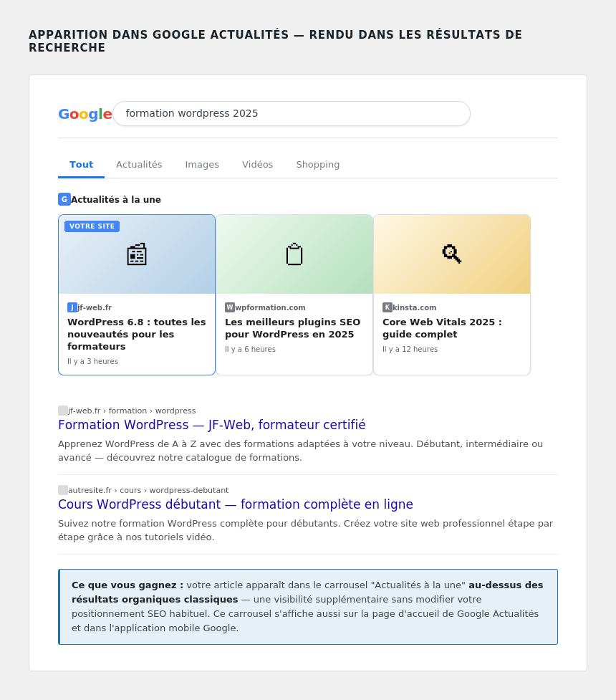The width and height of the screenshot is (616, 700).
Task: Switch to the Actualités tab
Action: coord(139,165)
